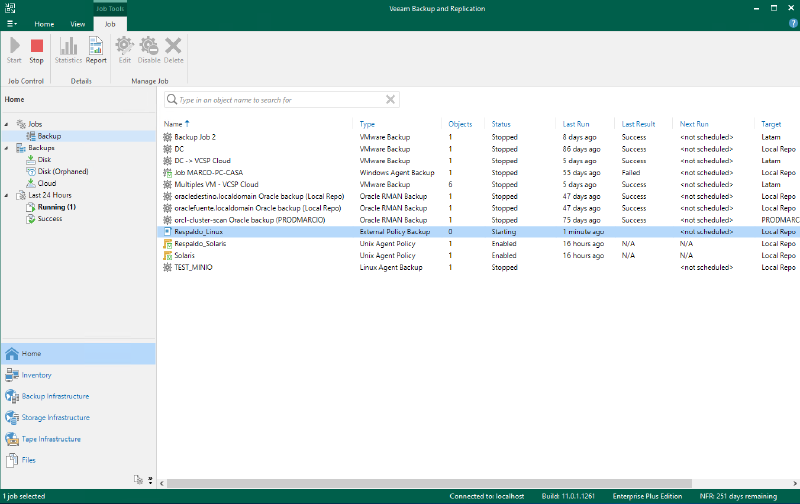The image size is (800, 504).
Task: Select the Respaldo_Linux job
Action: pyautogui.click(x=479, y=232)
